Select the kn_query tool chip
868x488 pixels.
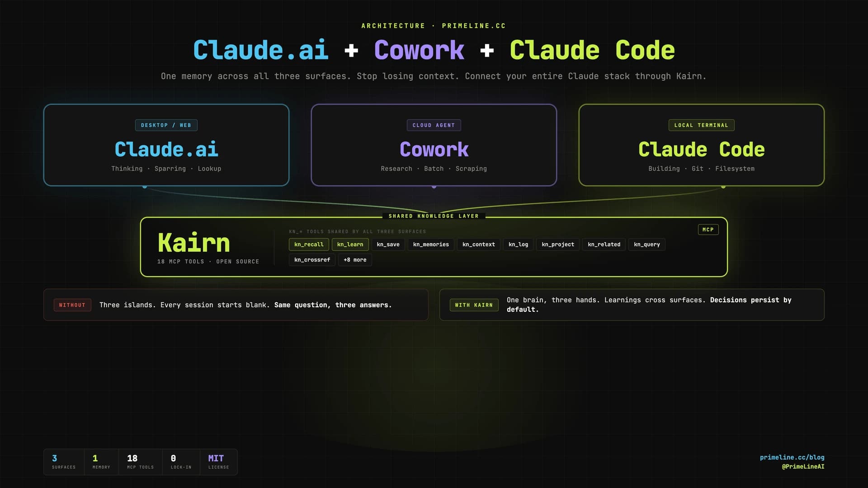646,244
